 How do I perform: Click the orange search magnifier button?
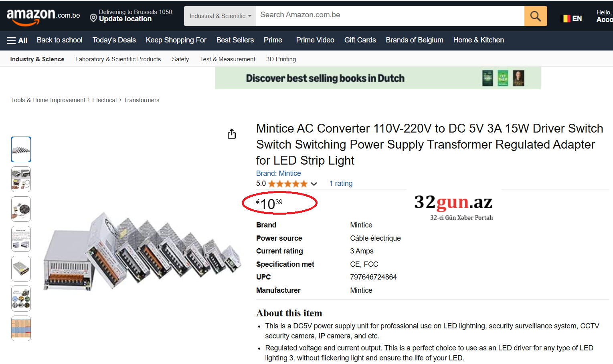pos(535,16)
